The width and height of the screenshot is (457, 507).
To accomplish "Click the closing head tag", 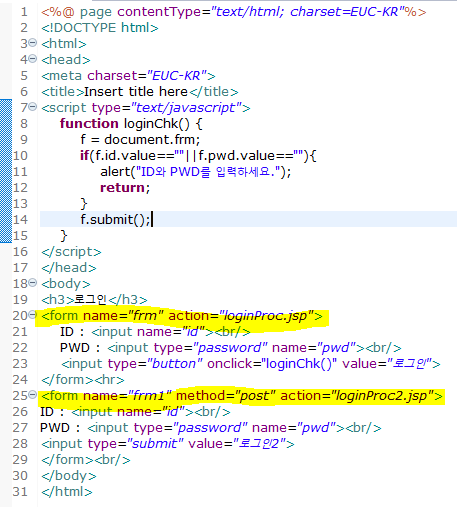I will pyautogui.click(x=69, y=268).
